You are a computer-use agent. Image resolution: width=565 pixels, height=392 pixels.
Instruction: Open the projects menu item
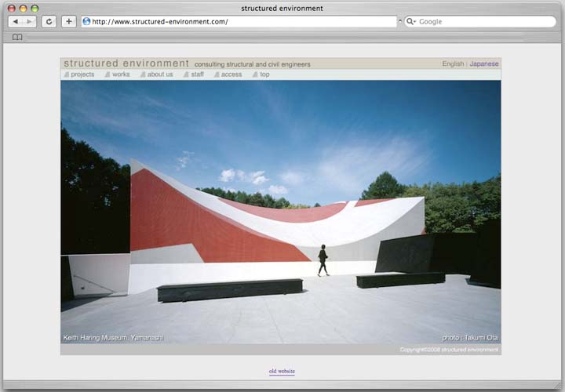[82, 74]
